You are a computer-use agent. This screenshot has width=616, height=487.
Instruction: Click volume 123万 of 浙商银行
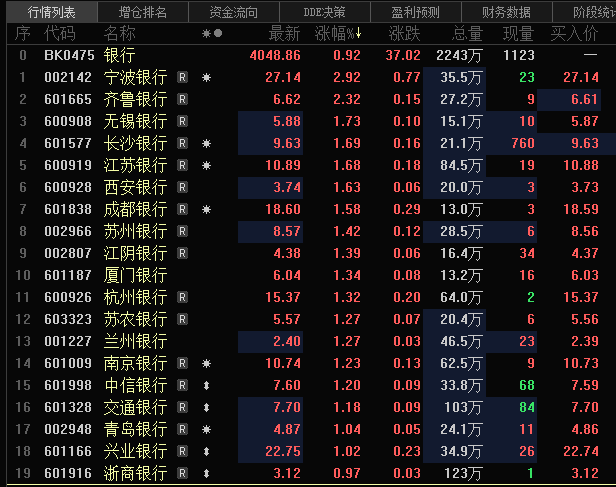[463, 473]
